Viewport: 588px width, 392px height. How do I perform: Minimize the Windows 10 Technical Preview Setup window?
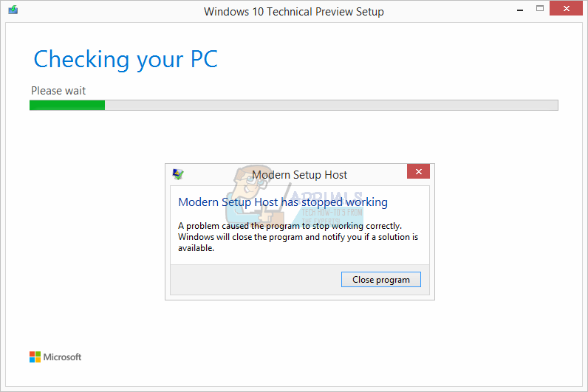coord(520,10)
